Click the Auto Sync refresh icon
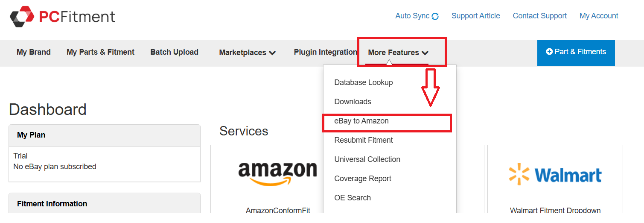Viewport: 644px width, 223px height. (435, 16)
